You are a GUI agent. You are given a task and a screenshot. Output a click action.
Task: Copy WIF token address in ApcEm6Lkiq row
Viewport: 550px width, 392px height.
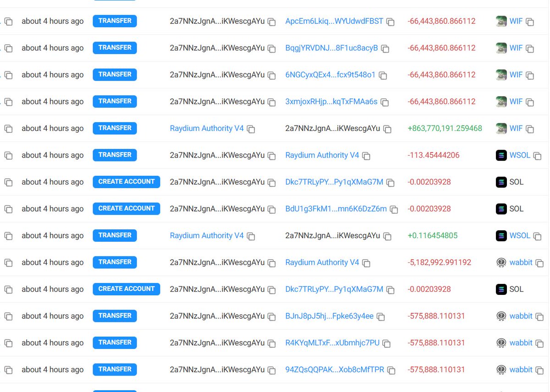tap(530, 22)
